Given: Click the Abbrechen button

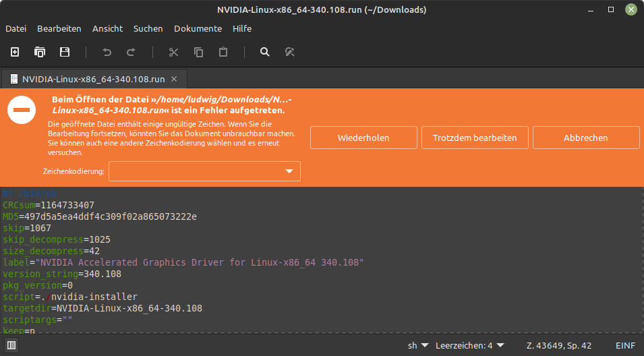Looking at the screenshot, I should 586,138.
